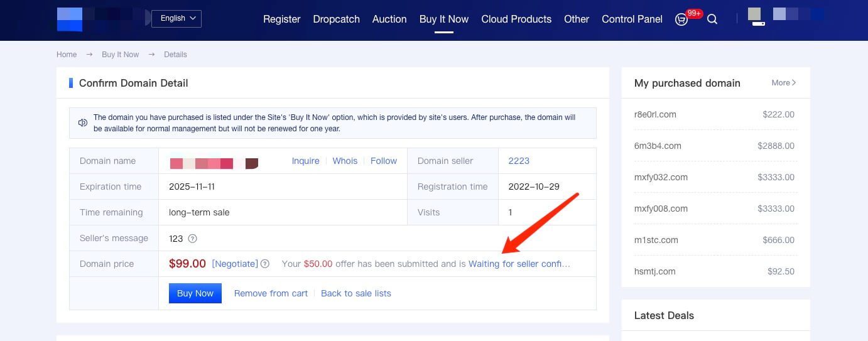Click the Remove from cart link
Image resolution: width=868 pixels, height=341 pixels.
pyautogui.click(x=271, y=293)
